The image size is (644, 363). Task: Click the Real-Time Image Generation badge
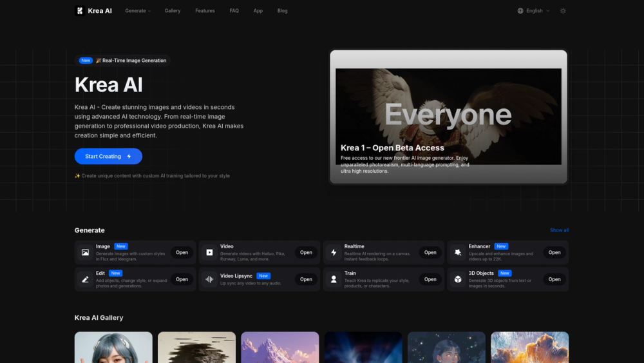[x=122, y=61]
